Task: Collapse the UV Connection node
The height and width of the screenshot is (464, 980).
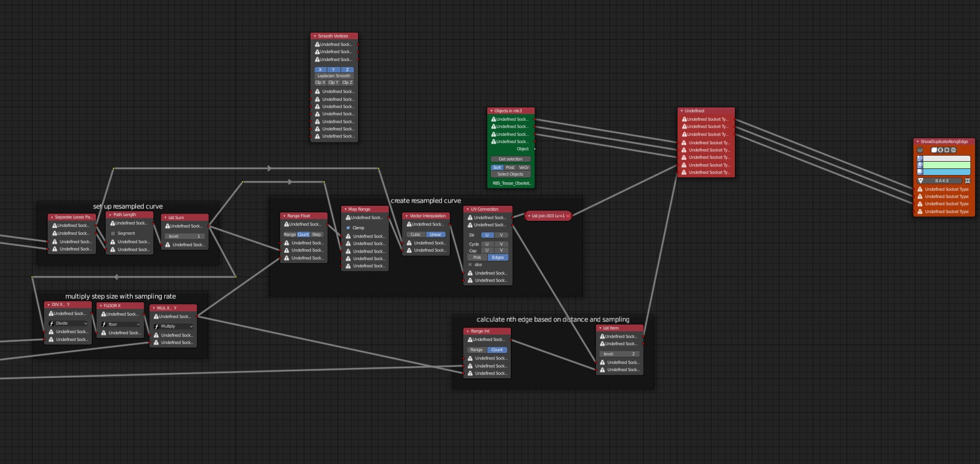Action: pos(467,209)
